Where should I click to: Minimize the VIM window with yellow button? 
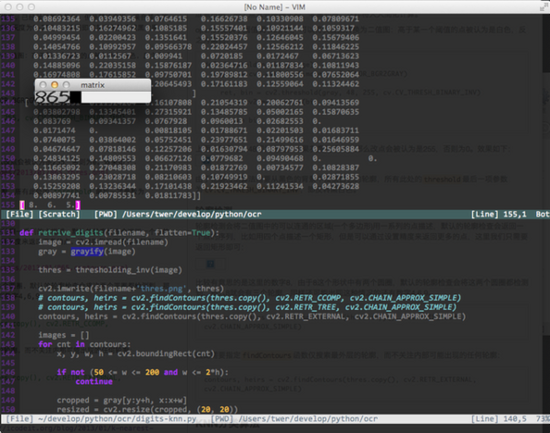coord(20,7)
